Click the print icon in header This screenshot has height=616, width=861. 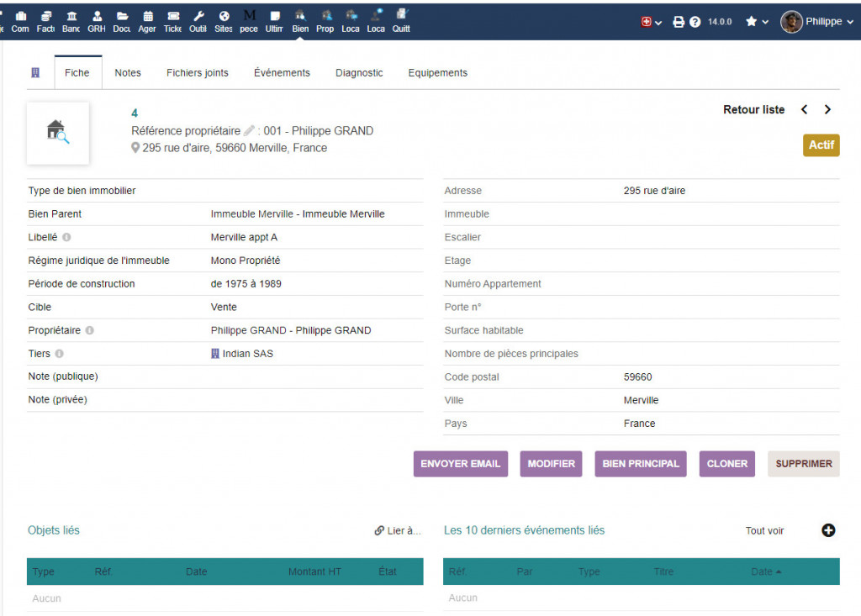(x=679, y=22)
